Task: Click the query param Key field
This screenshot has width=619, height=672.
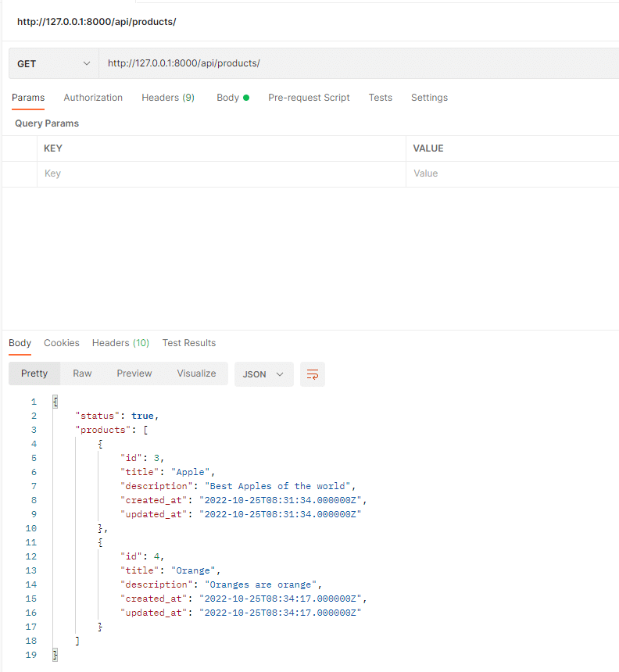Action: click(220, 173)
